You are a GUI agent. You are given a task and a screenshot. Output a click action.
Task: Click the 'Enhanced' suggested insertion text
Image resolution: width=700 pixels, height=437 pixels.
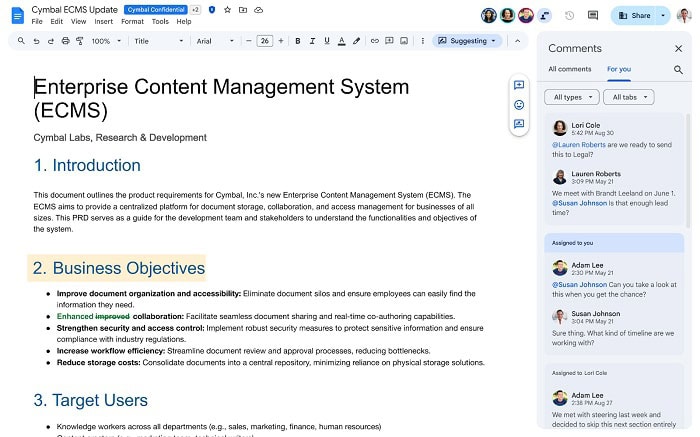coord(75,316)
